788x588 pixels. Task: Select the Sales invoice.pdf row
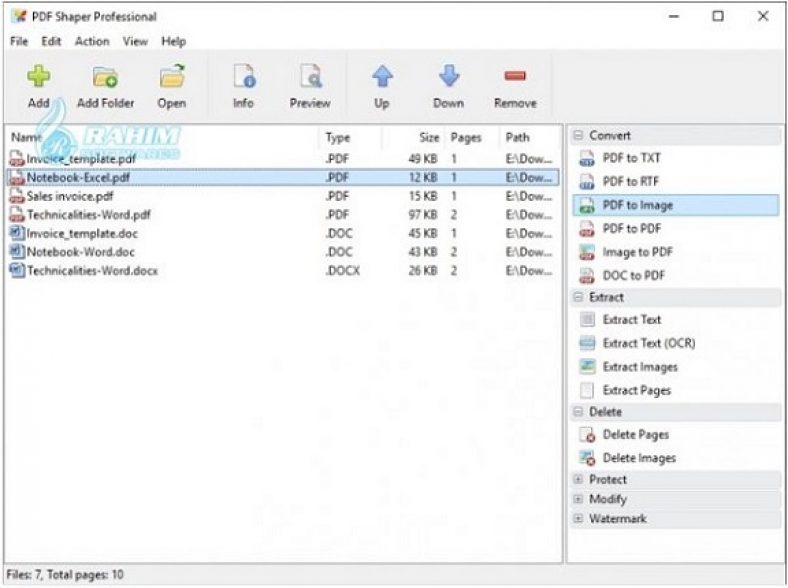pos(283,196)
